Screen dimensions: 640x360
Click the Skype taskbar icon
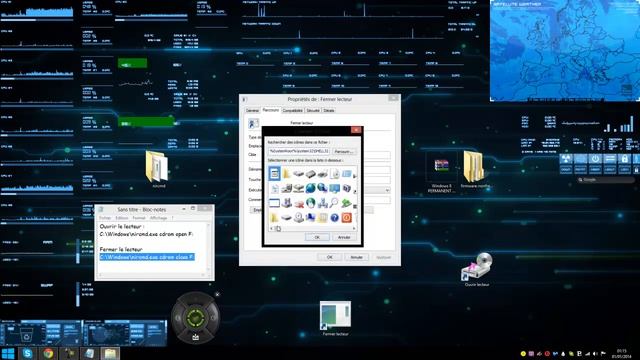click(28, 353)
